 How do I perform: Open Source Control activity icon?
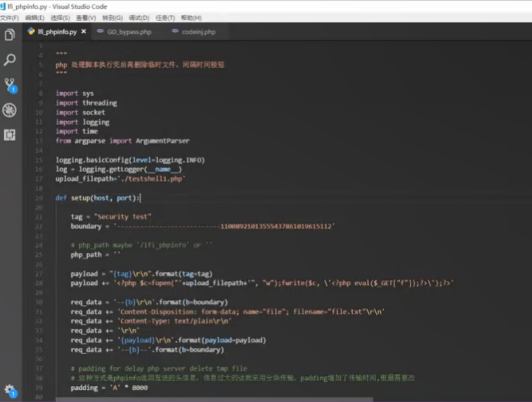[x=10, y=85]
